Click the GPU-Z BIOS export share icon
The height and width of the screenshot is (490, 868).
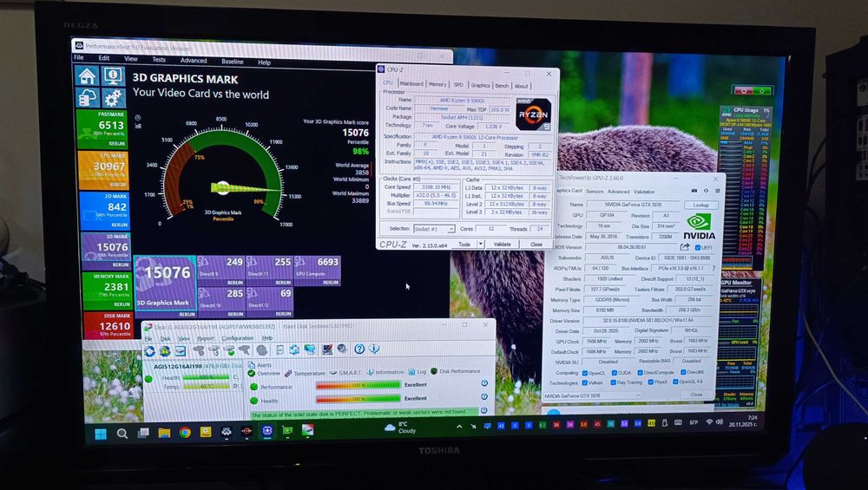point(686,247)
